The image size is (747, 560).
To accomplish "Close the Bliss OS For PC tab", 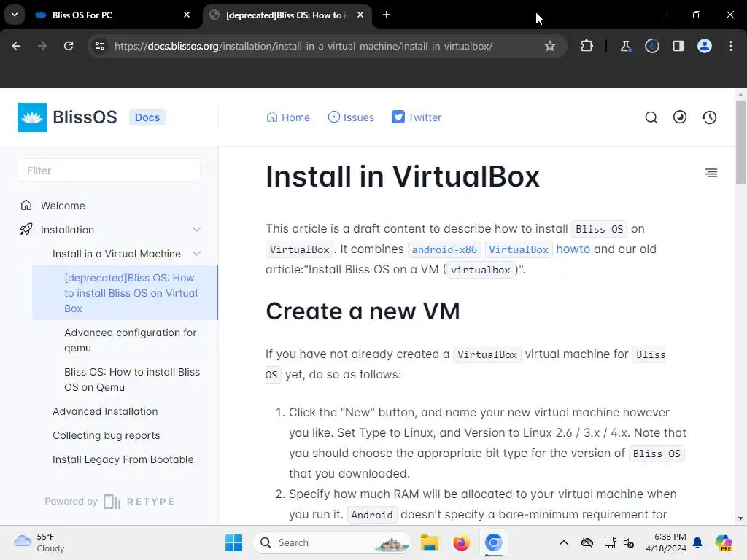I will point(187,15).
